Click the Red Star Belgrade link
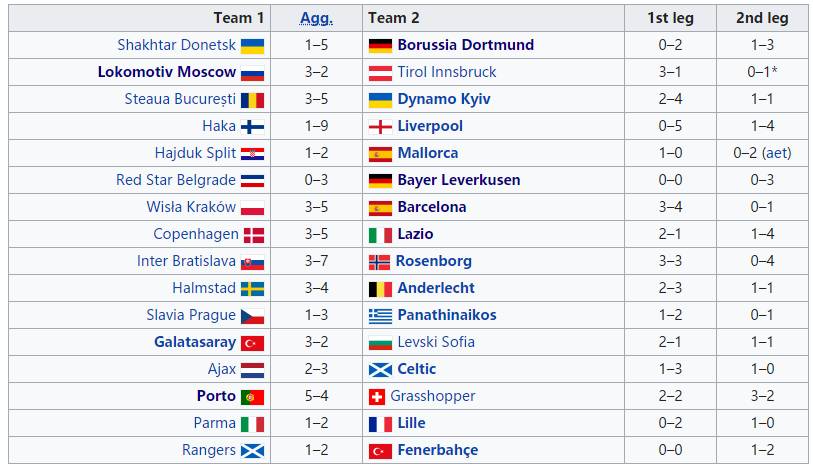This screenshot has height=471, width=813. pos(176,180)
